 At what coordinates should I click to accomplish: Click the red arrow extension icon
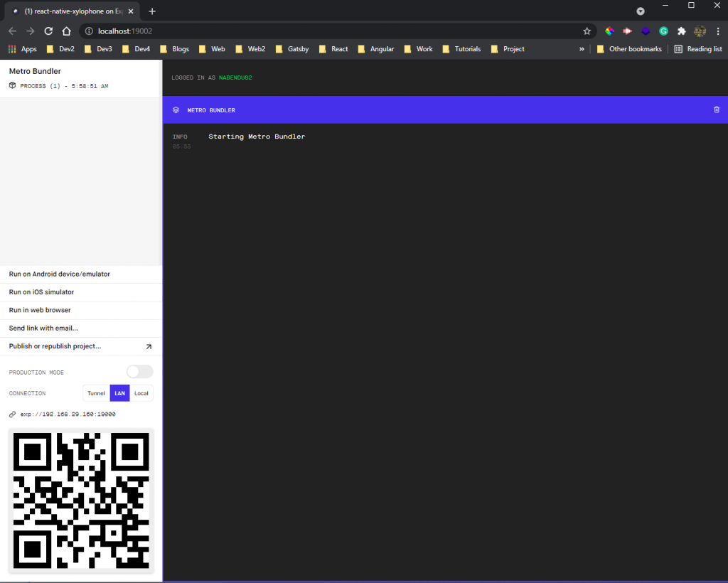tap(627, 31)
